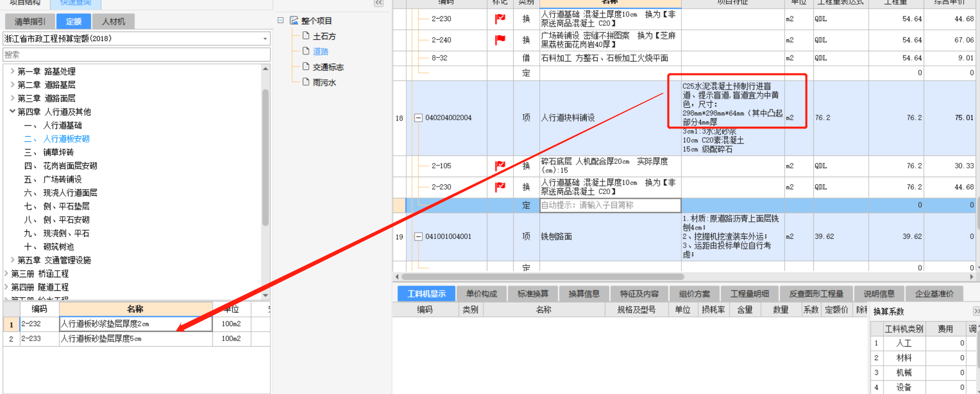Select 九、现浇侧、平石 tree item
This screenshot has width=980, height=394.
56,233
